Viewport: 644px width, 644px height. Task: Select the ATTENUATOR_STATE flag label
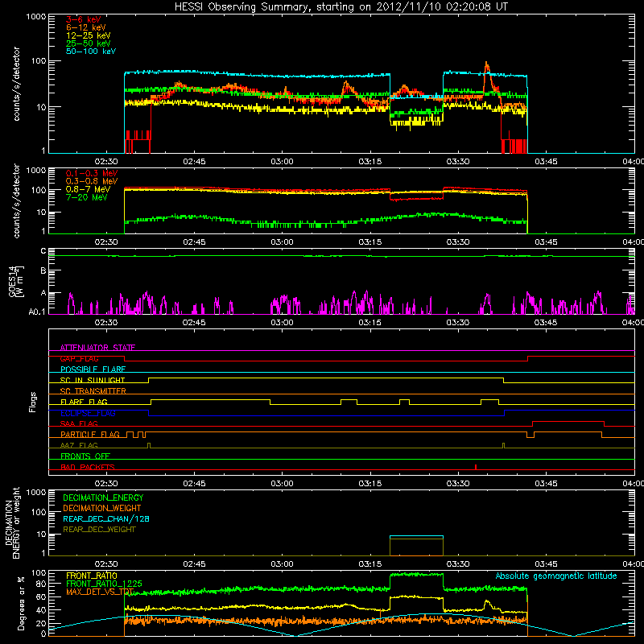(97, 348)
